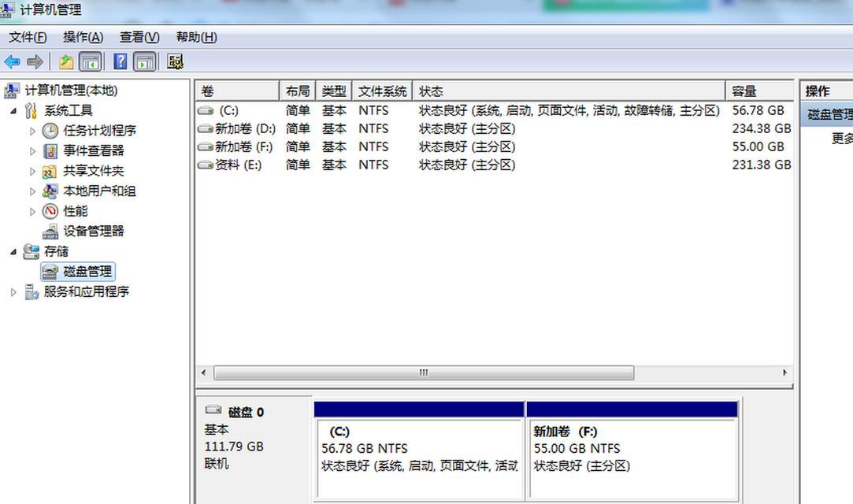Click the 存储 storage icon

[31, 251]
